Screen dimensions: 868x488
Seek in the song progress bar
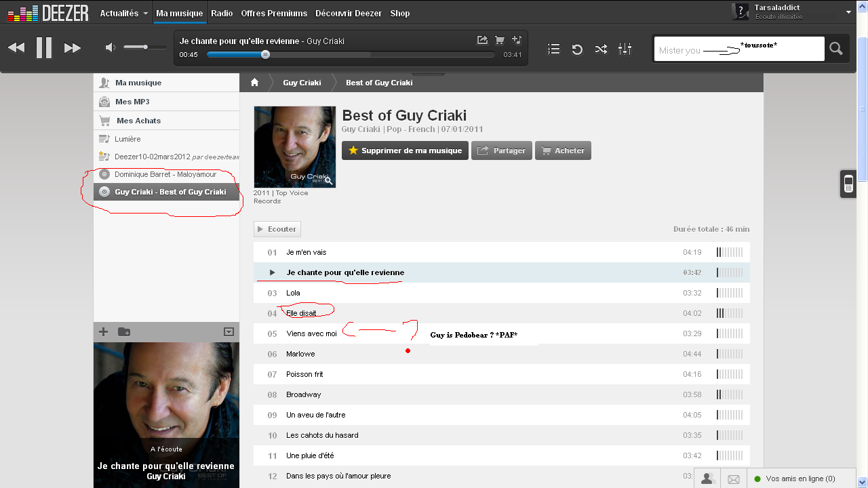351,54
